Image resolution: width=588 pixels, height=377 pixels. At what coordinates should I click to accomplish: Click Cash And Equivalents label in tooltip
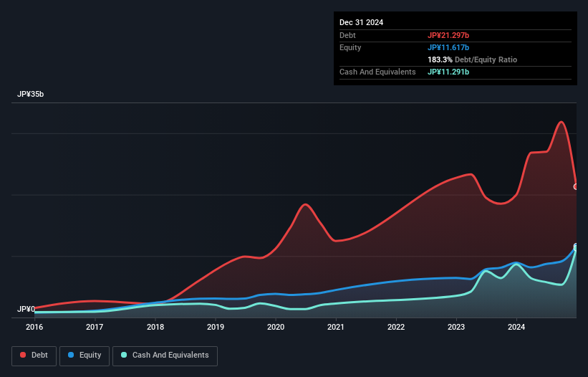point(377,72)
